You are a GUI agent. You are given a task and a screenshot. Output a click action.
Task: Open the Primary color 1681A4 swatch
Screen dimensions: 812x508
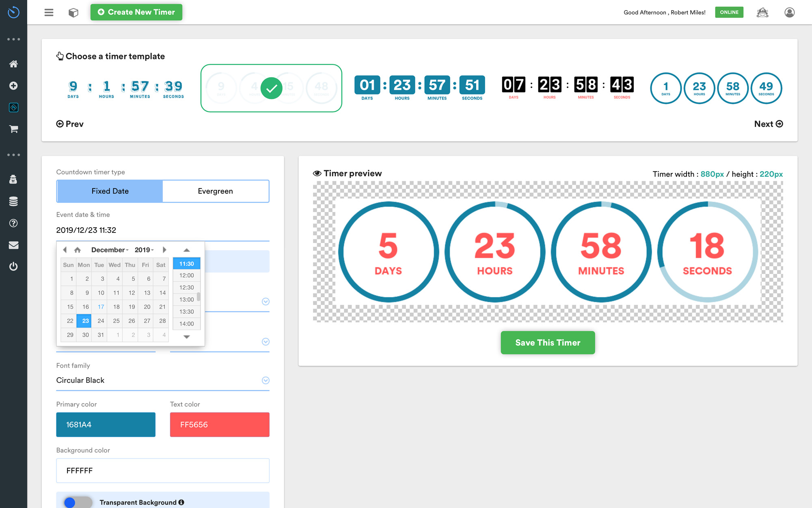[x=106, y=425]
